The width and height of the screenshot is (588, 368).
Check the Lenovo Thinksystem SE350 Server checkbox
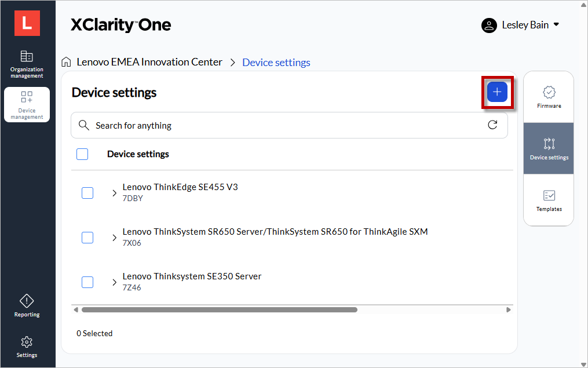(87, 282)
